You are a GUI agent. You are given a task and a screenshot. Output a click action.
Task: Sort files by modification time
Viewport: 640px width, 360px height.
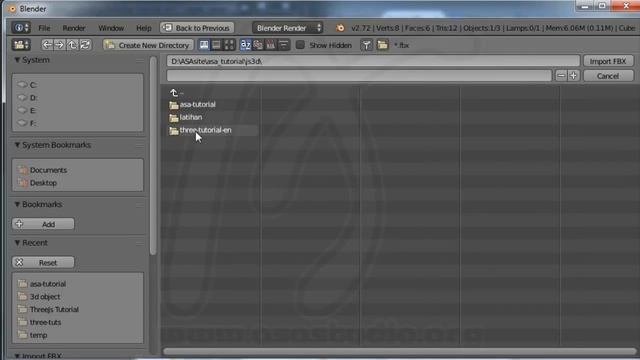coord(271,45)
